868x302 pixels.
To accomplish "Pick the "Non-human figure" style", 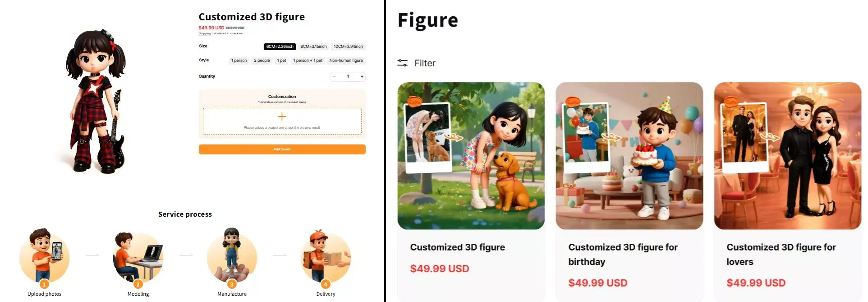I will pos(346,60).
